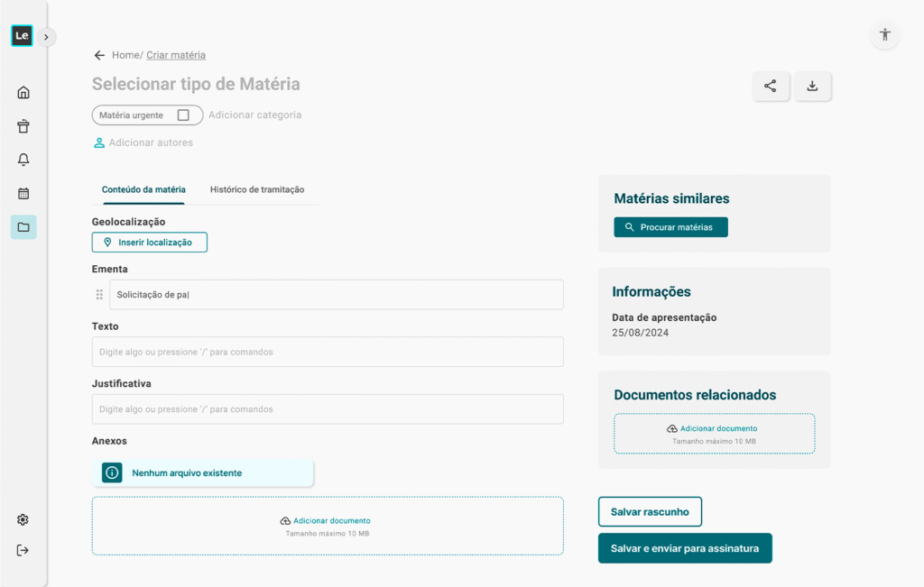
Task: Open the Selecionar tipo de Matéria title
Action: [x=196, y=84]
